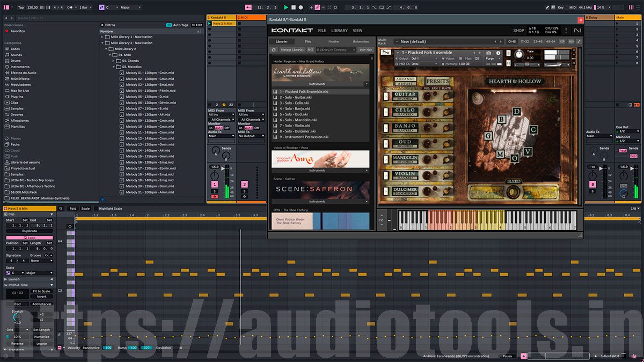
Task: Select the Samples category in the browser
Action: click(x=17, y=108)
